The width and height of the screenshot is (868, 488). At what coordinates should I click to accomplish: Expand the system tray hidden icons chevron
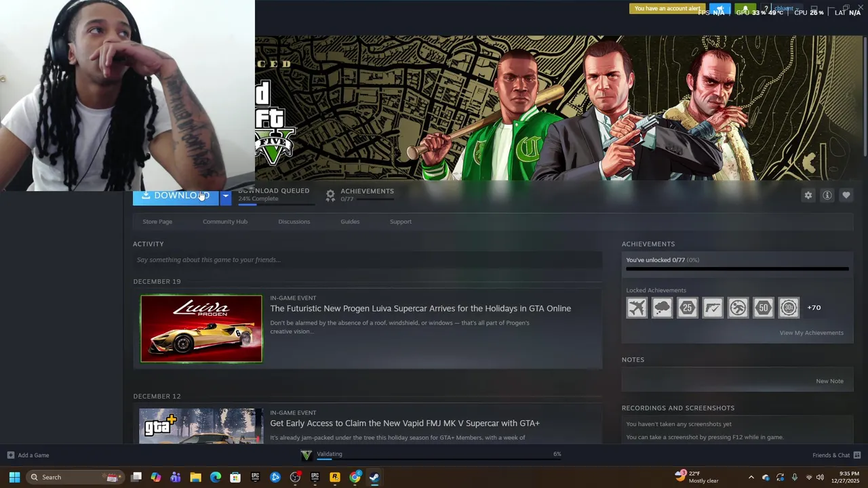click(751, 477)
